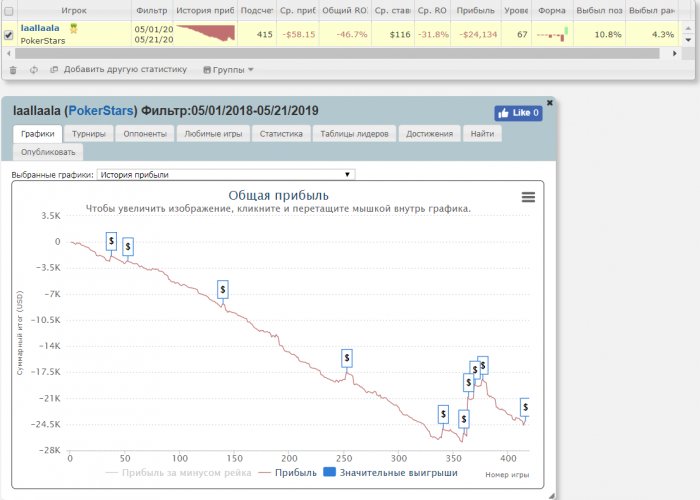
Task: Click the first dollar win marker on chart
Action: tap(111, 241)
